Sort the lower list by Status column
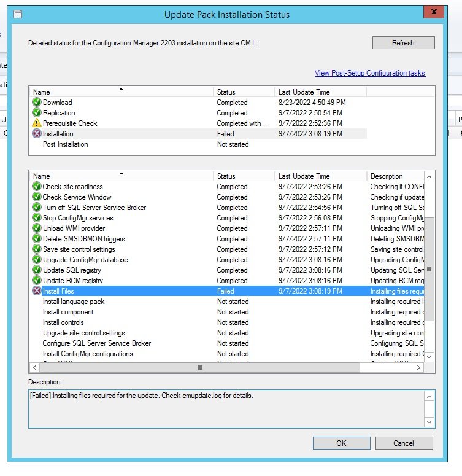The height and width of the screenshot is (476, 462). (244, 176)
